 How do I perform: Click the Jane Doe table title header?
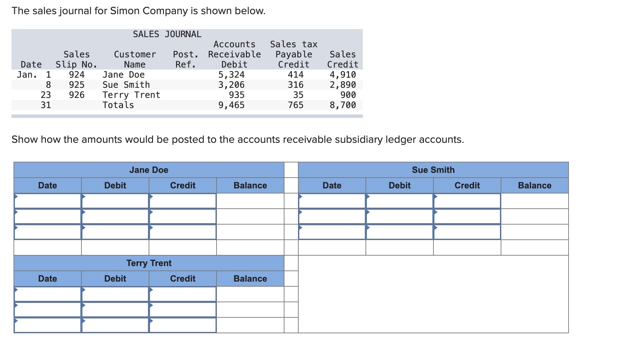(x=149, y=170)
